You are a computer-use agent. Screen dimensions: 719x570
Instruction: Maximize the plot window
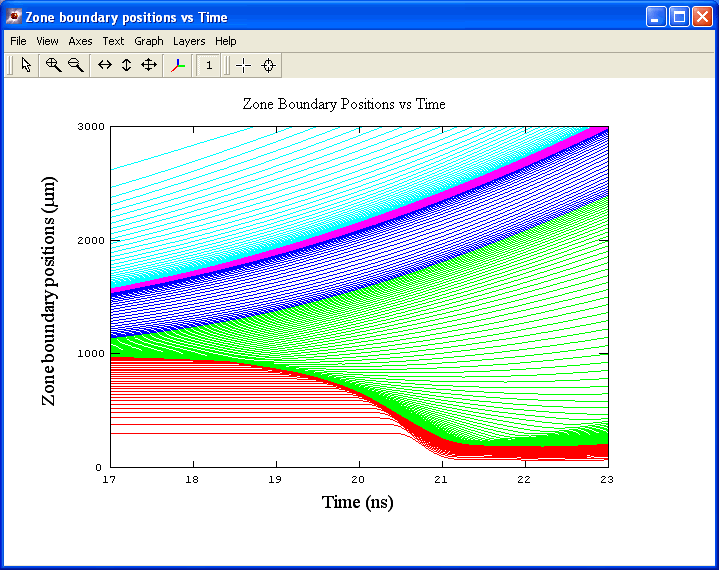679,17
